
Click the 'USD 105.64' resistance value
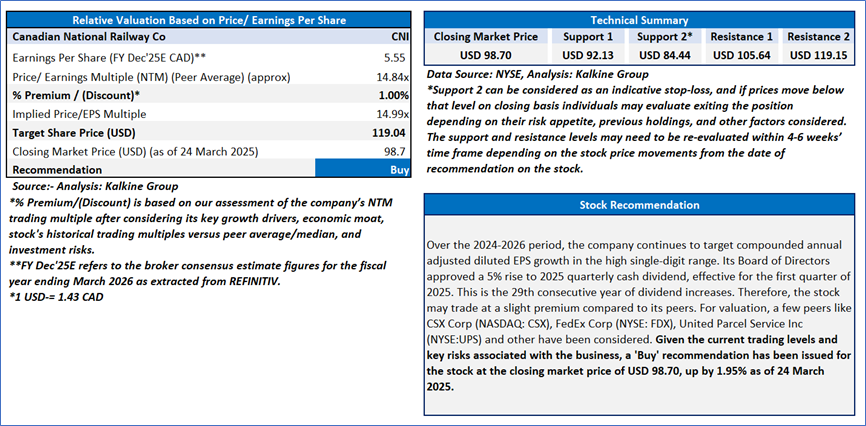point(741,56)
